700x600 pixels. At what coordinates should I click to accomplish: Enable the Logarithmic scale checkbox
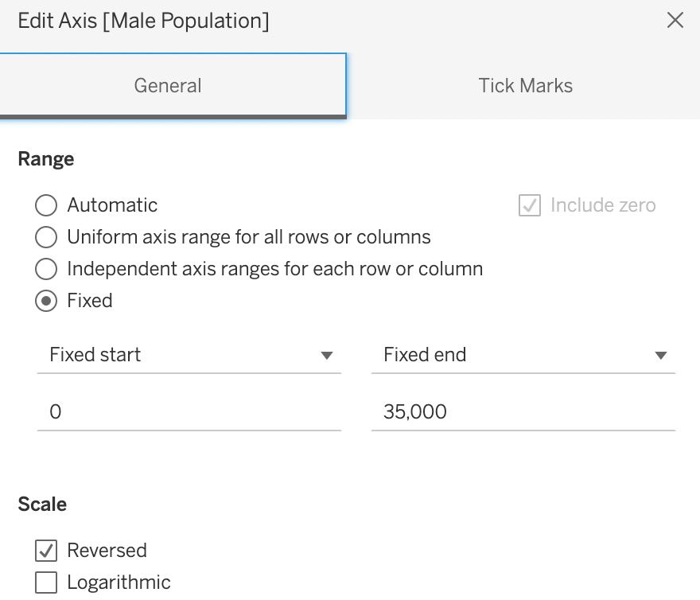[x=47, y=582]
